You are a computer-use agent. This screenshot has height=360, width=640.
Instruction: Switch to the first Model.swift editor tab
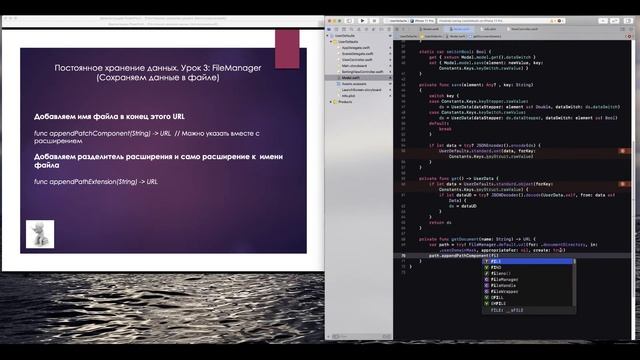click(x=429, y=29)
